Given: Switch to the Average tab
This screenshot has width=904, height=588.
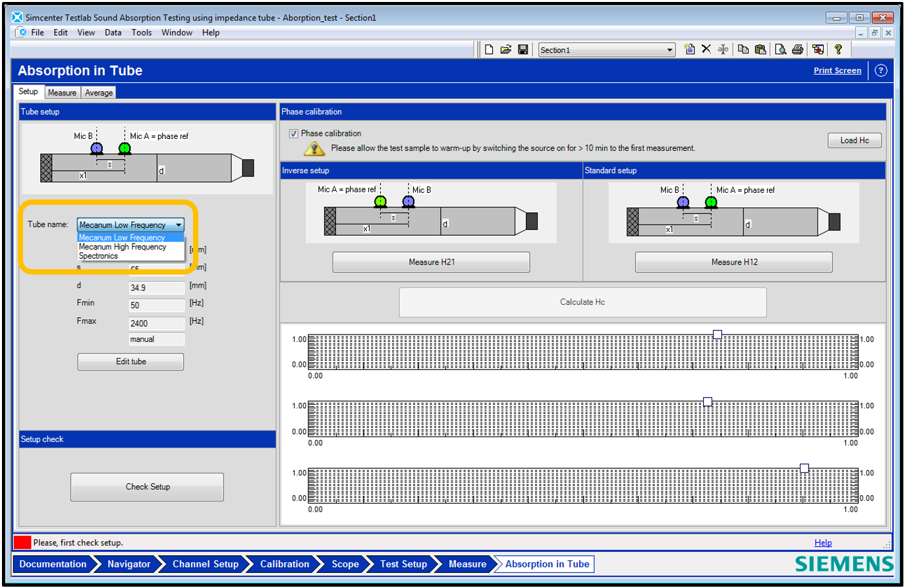Looking at the screenshot, I should (98, 93).
